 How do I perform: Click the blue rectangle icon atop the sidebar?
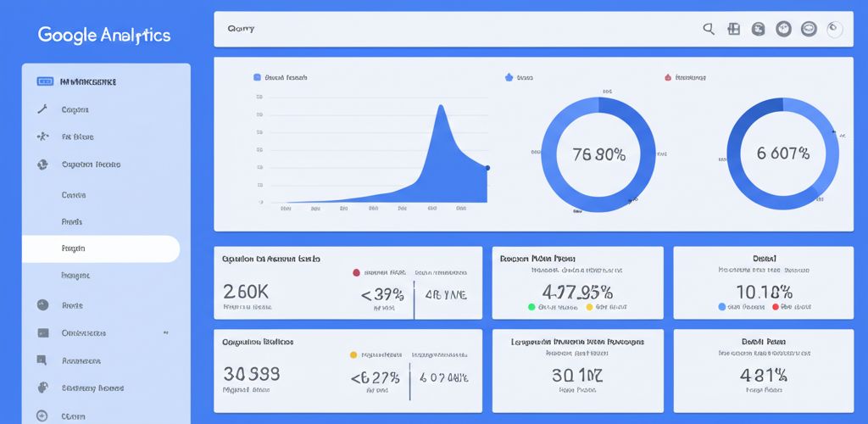pos(45,82)
